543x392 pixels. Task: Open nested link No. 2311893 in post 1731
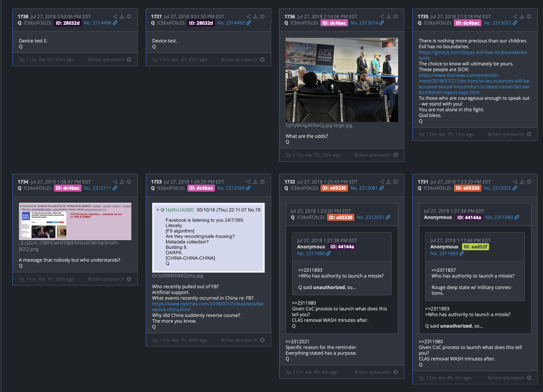click(447, 253)
